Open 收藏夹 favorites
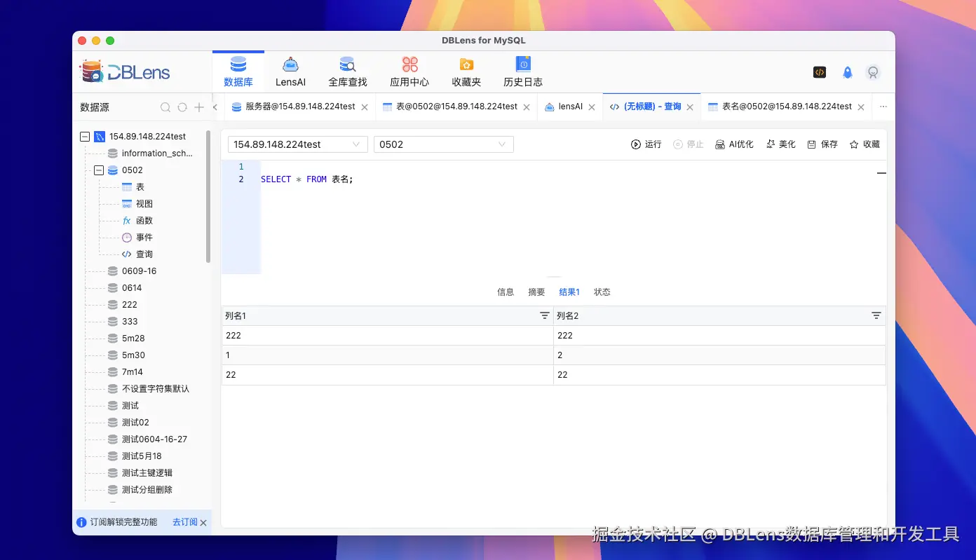976x560 pixels. point(466,73)
